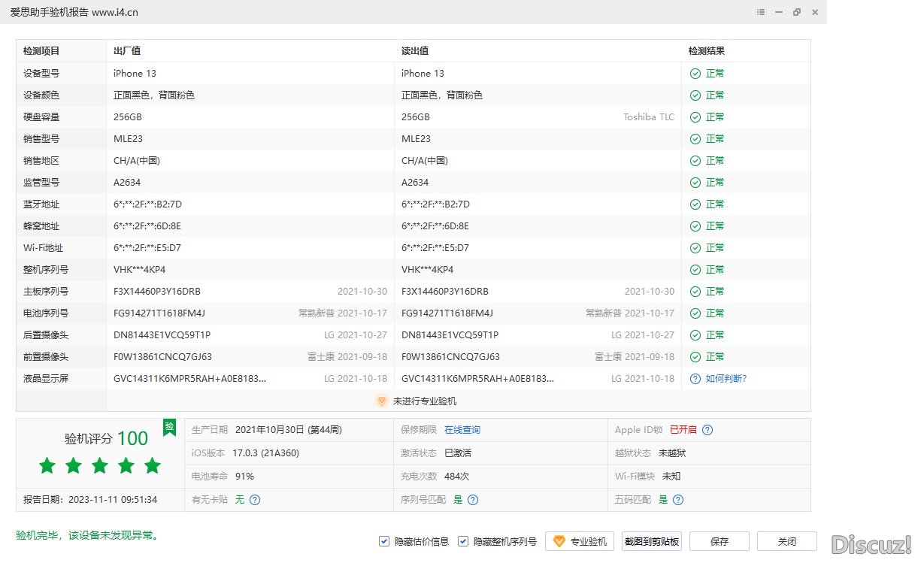
Task: Click help icon beside 有无卡贴 无
Action: coord(255,500)
